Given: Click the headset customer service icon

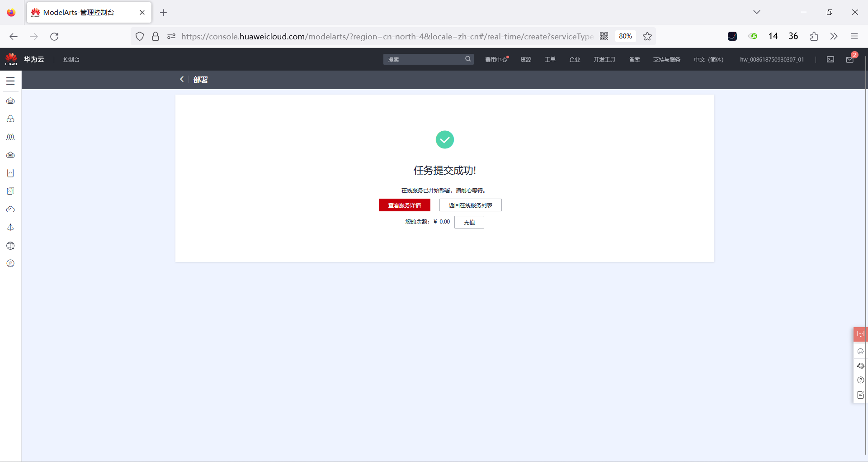Looking at the screenshot, I should (x=861, y=366).
